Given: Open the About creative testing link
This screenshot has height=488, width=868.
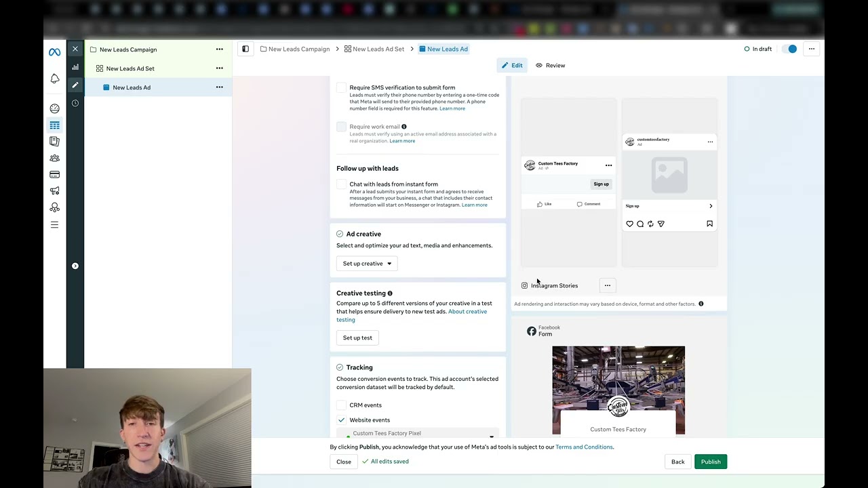Looking at the screenshot, I should (412, 316).
